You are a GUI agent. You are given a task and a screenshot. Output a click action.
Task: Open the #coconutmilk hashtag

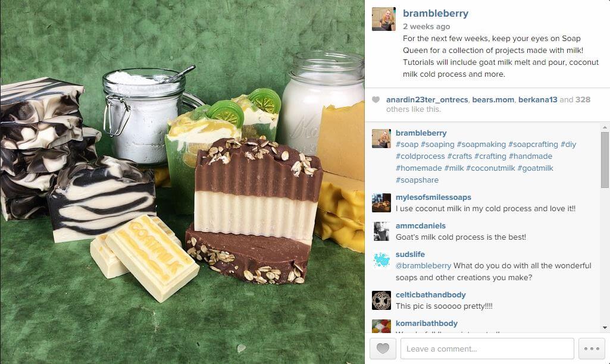pyautogui.click(x=490, y=168)
